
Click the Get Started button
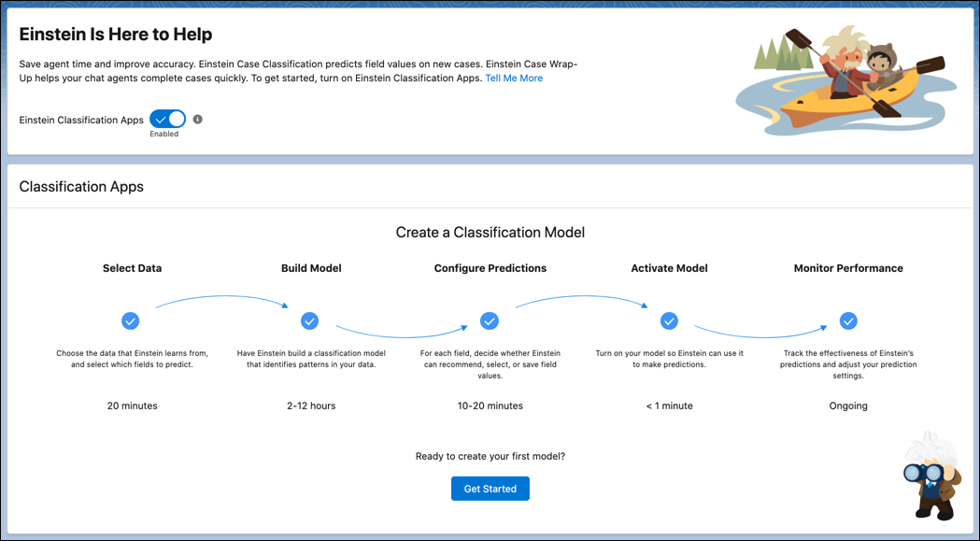[490, 489]
